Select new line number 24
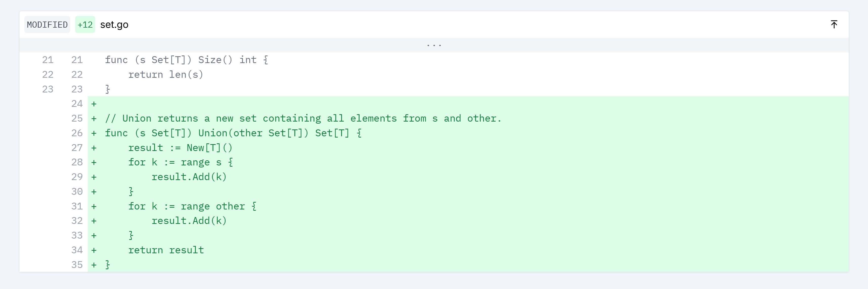Image resolution: width=868 pixels, height=289 pixels. coord(77,104)
